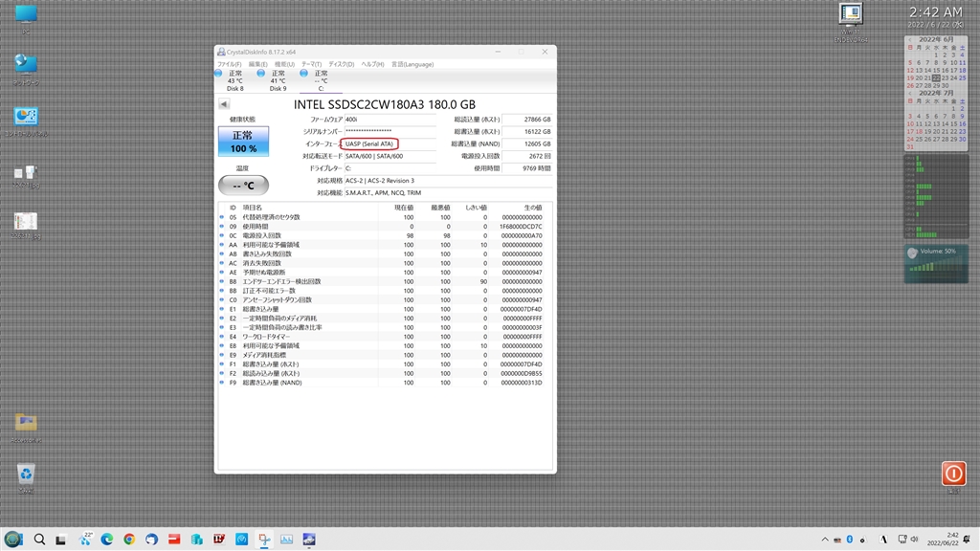Select June 22 in the calendar gadget
The image size is (980, 551).
pyautogui.click(x=936, y=78)
